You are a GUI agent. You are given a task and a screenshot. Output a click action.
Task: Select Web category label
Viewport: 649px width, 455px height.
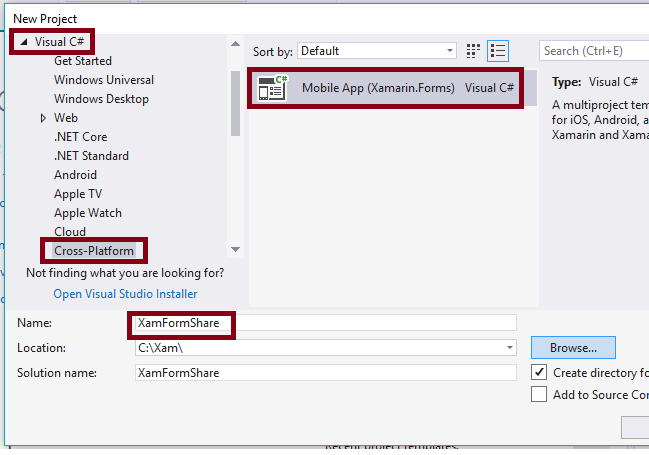pos(66,118)
